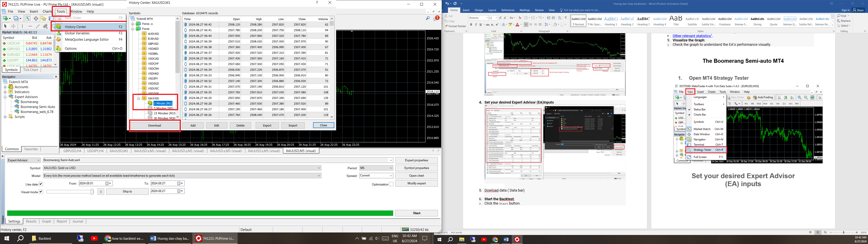Open Options from Tools menu

pyautogui.click(x=90, y=49)
